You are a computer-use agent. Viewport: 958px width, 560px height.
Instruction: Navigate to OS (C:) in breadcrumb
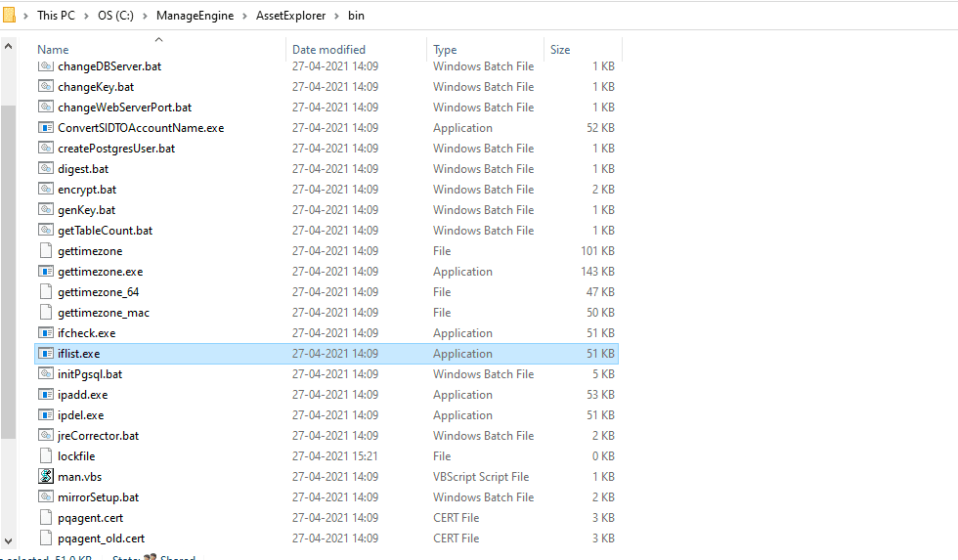[115, 16]
